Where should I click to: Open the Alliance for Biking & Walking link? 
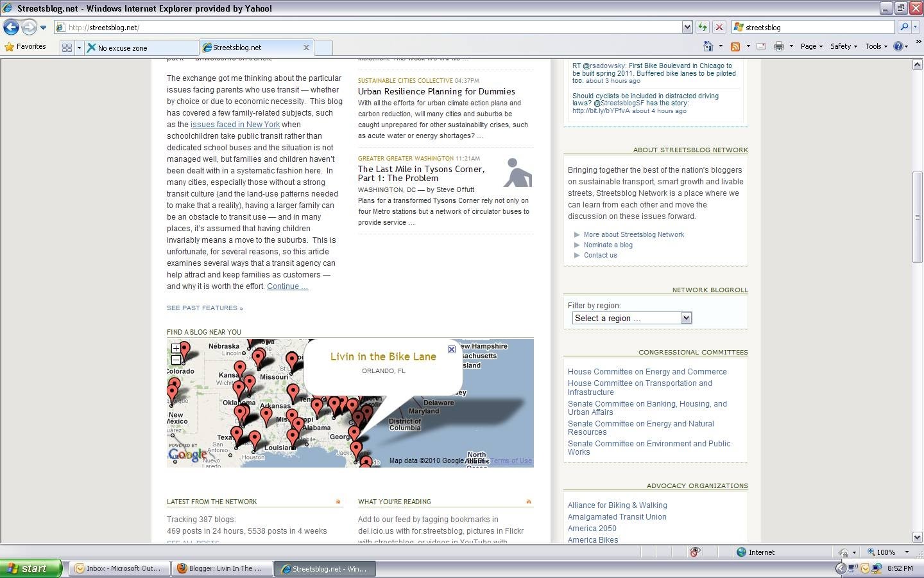[x=617, y=505]
